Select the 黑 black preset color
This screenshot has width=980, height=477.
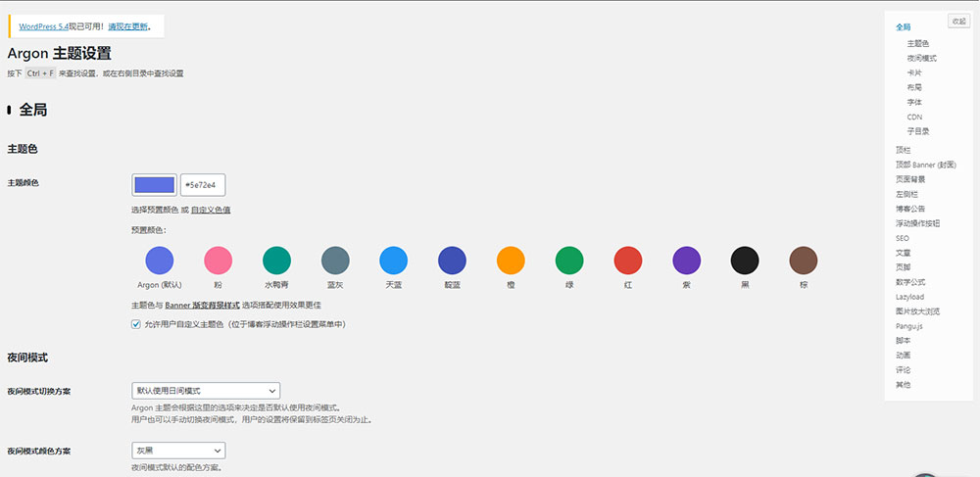point(745,261)
